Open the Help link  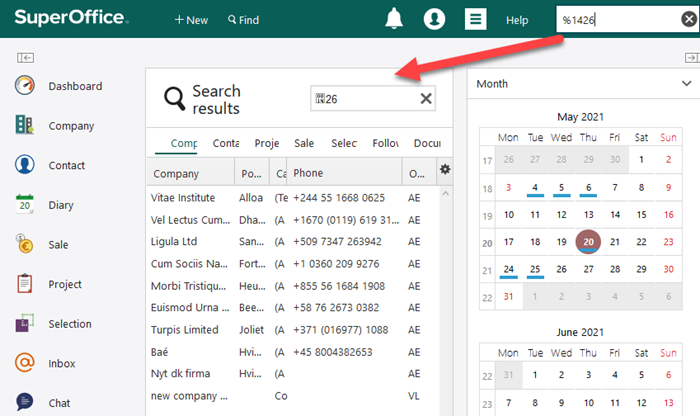point(517,20)
